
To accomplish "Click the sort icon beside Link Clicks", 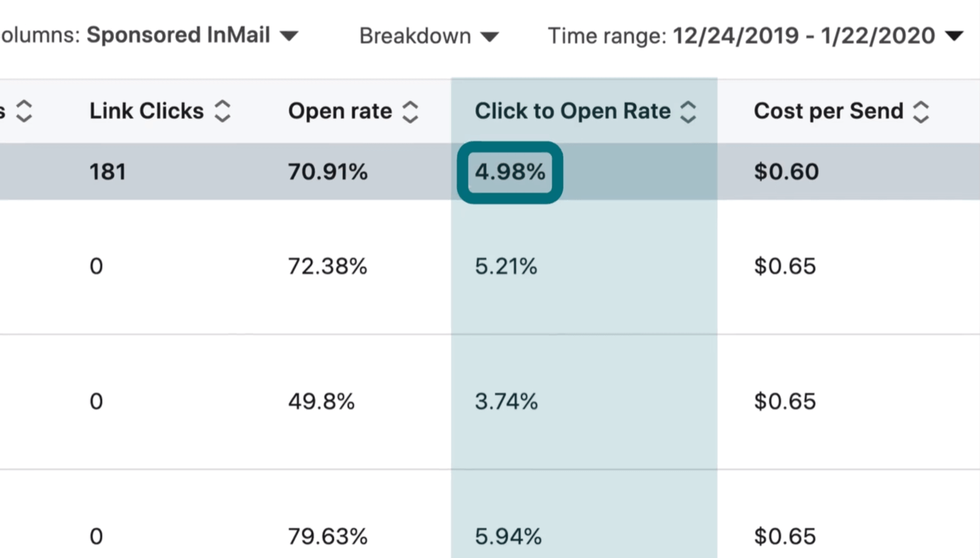I will pos(222,111).
